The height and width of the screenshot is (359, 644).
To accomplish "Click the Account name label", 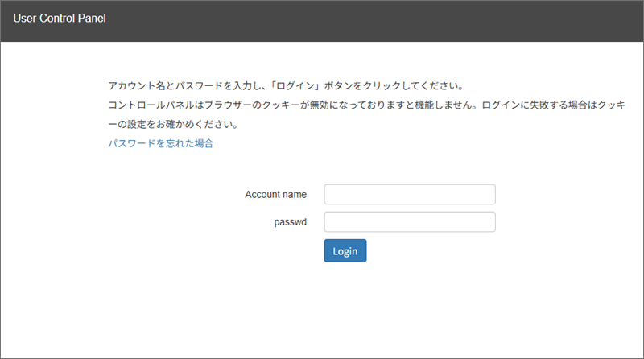I will click(x=275, y=195).
